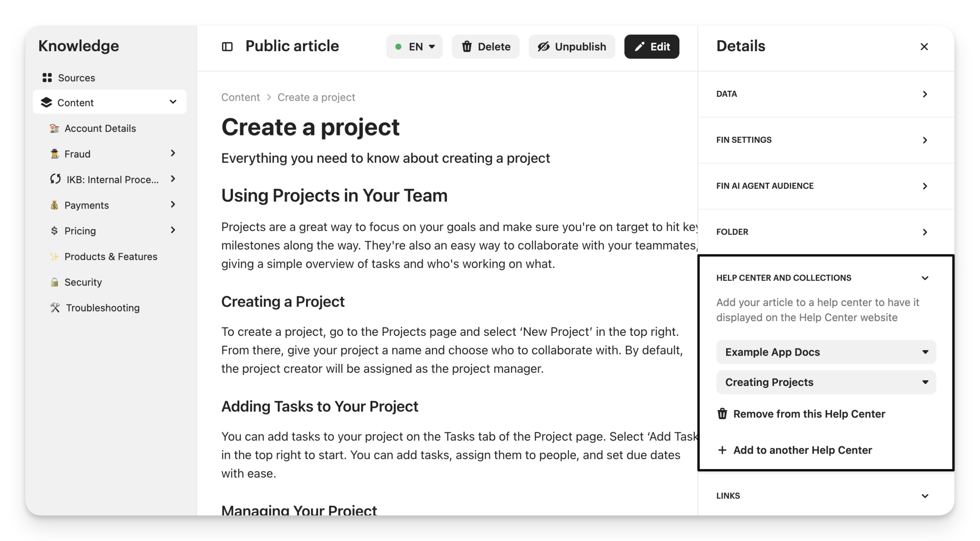Click the Sources grid icon
The width and height of the screenshot is (980, 541).
click(x=47, y=78)
